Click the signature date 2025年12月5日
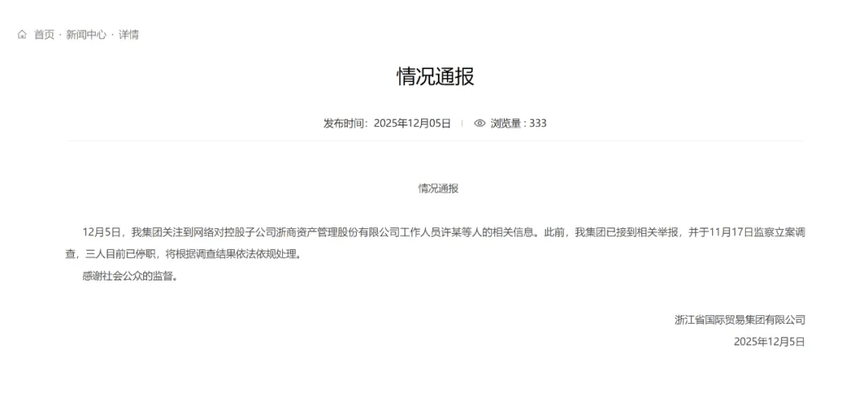 [768, 342]
